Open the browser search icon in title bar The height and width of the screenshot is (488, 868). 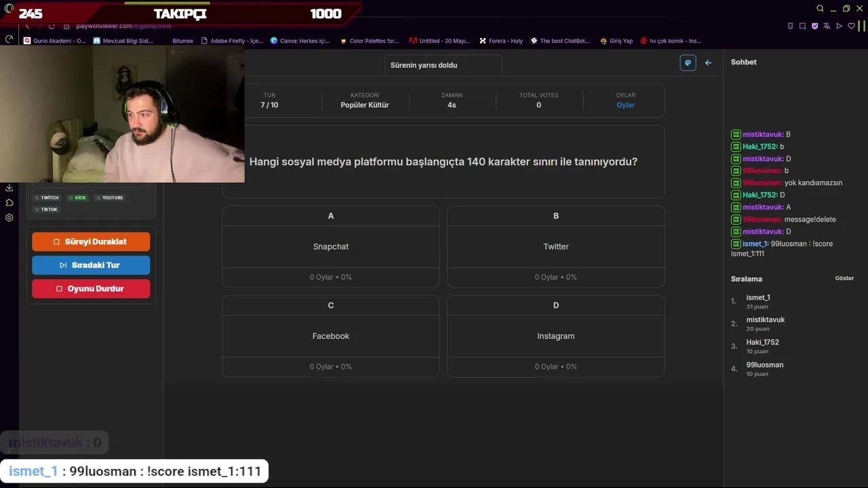pos(820,9)
